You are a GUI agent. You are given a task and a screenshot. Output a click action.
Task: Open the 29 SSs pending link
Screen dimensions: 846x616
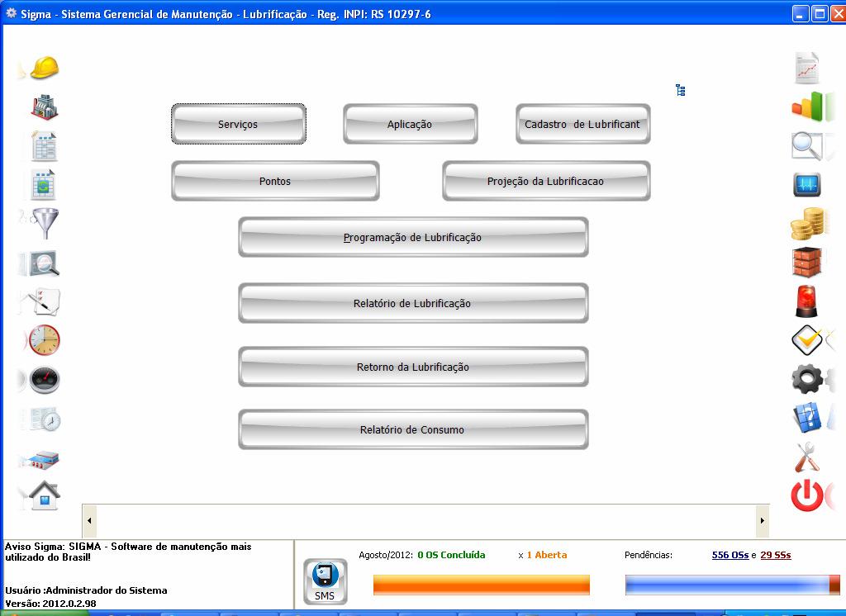[775, 555]
